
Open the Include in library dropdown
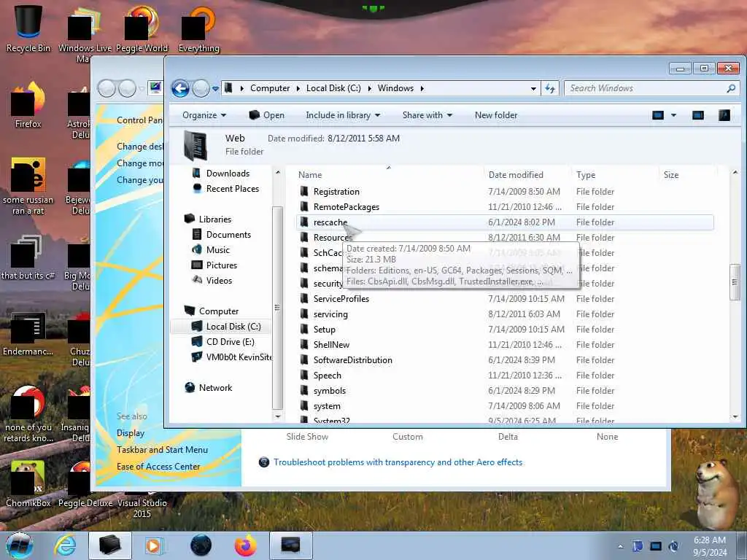point(343,115)
